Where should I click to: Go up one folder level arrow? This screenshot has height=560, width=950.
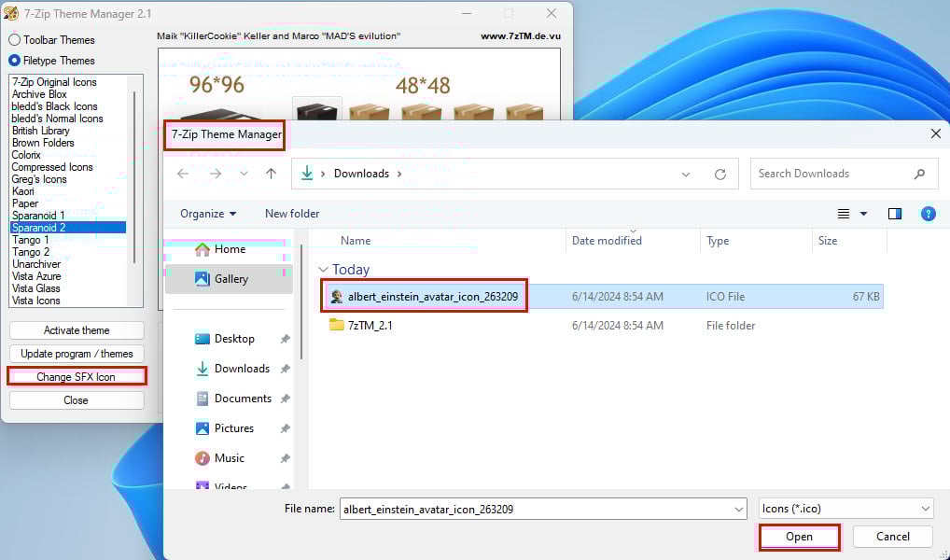[x=271, y=174]
